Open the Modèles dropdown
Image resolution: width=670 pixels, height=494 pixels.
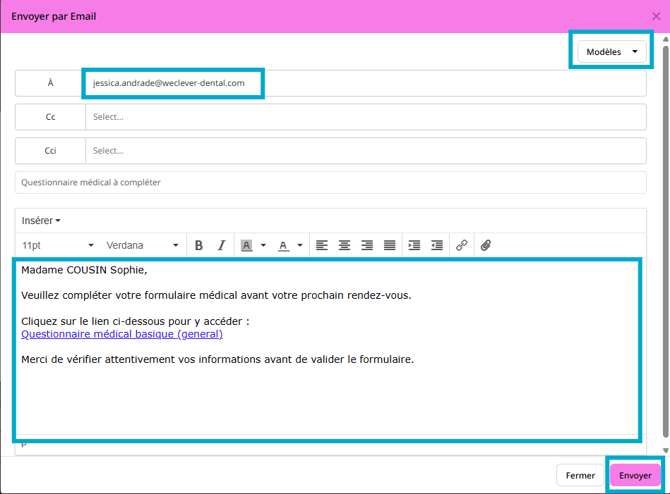coord(611,52)
